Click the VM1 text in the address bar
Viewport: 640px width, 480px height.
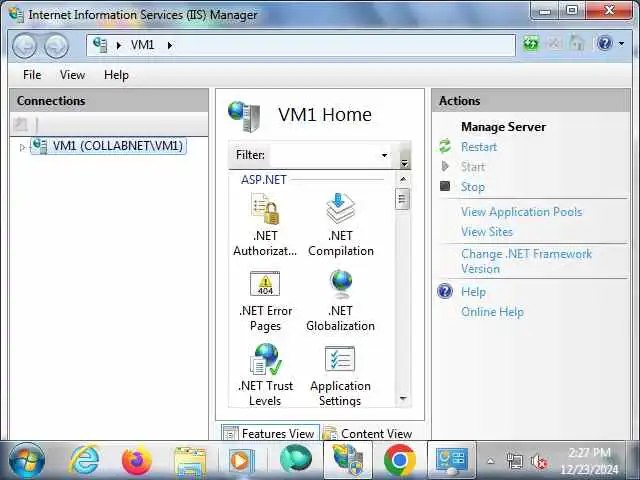point(142,45)
